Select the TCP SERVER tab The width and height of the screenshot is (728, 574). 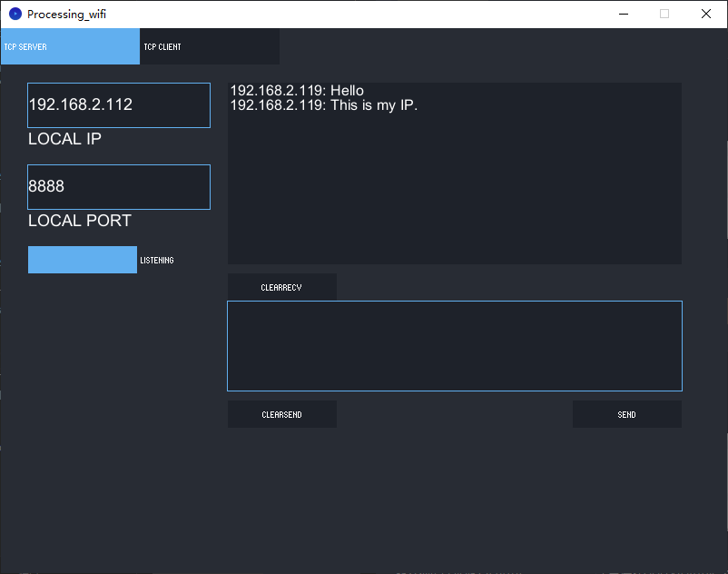click(x=70, y=46)
